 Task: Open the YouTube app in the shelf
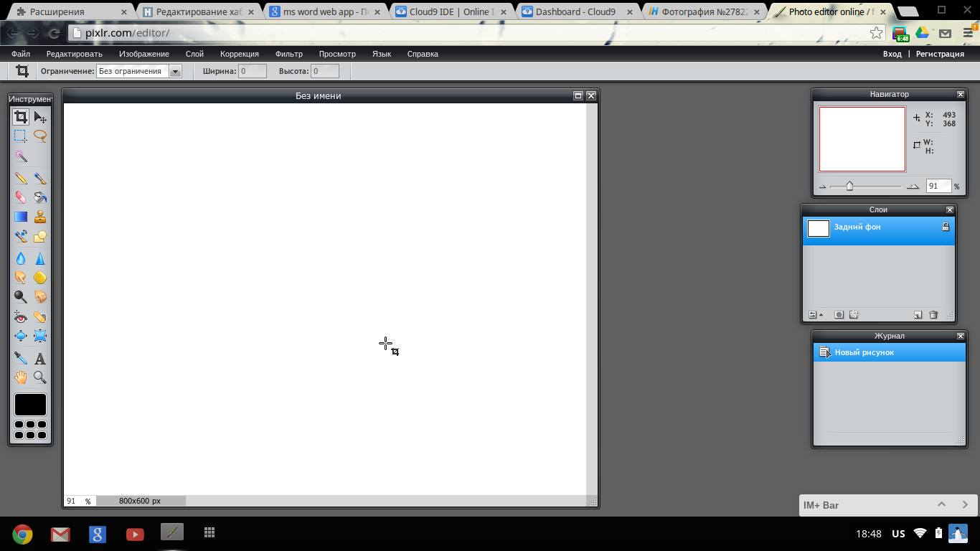click(x=135, y=534)
